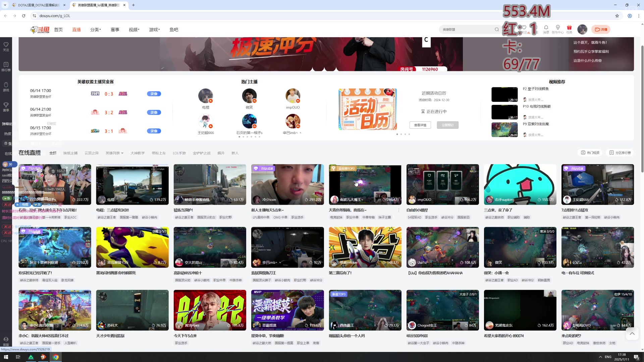Open the 任务 gift box icon
This screenshot has width=644, height=362.
pyautogui.click(x=569, y=29)
